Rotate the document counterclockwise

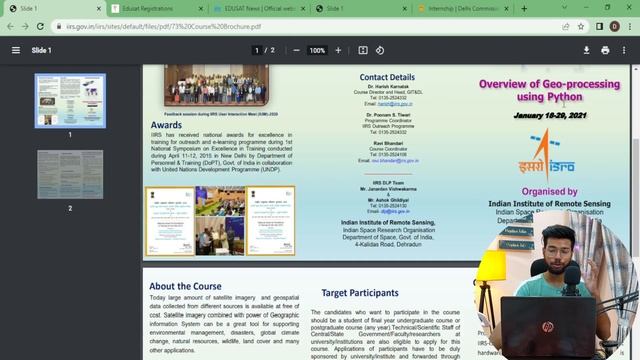point(380,50)
